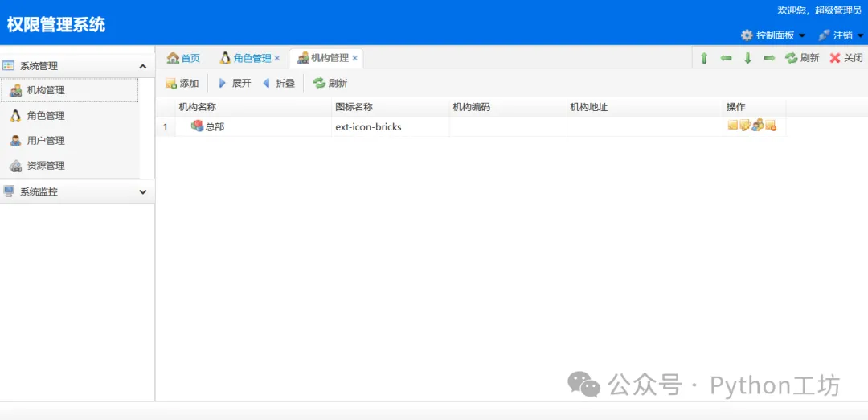This screenshot has height=420, width=868.
Task: Click the green right arrow icon
Action: tap(769, 58)
